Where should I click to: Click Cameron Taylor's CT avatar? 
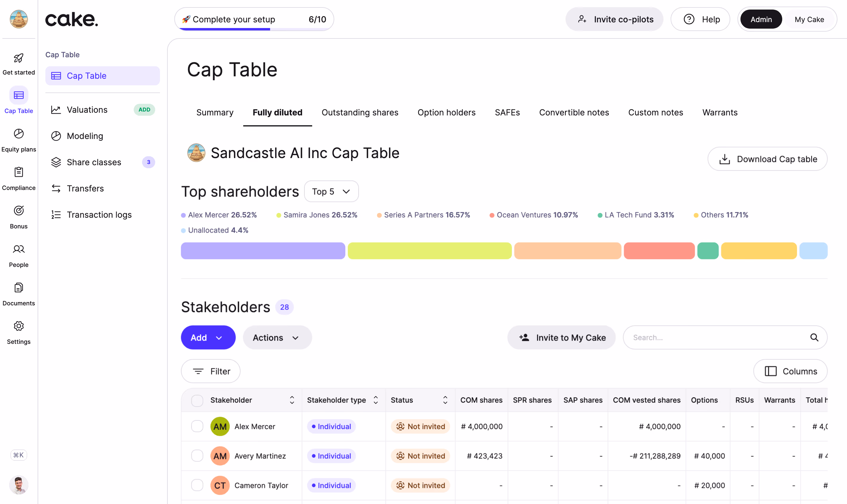click(x=220, y=485)
